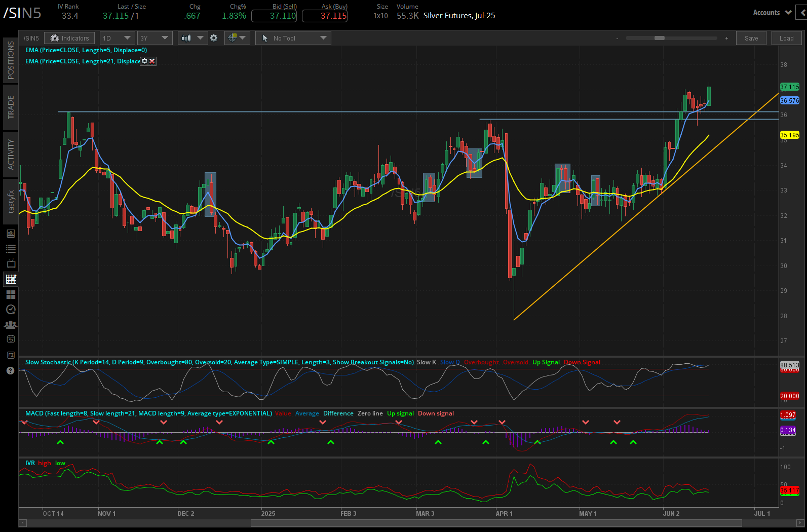Open the TV live video sidebar icon
Screen dimensions: 807x532
[x=11, y=264]
